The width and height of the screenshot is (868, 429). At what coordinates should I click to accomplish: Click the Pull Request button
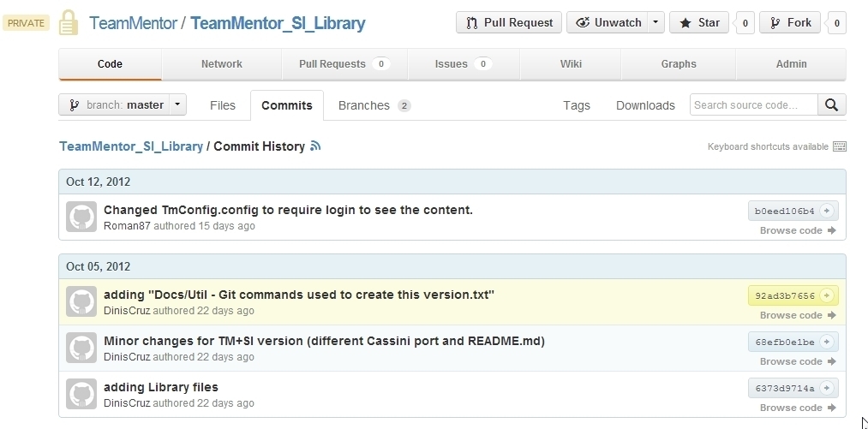pos(508,23)
